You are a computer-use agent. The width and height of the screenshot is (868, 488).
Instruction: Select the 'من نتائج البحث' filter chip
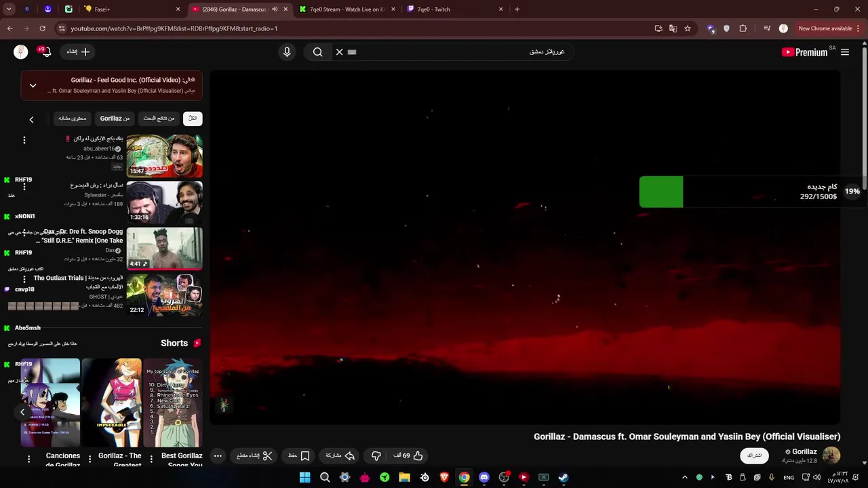click(159, 119)
